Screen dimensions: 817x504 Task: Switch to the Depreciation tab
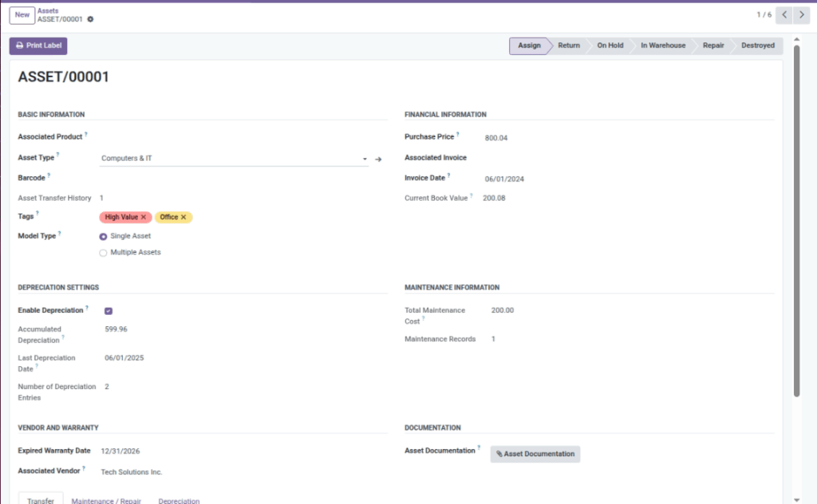(x=179, y=500)
